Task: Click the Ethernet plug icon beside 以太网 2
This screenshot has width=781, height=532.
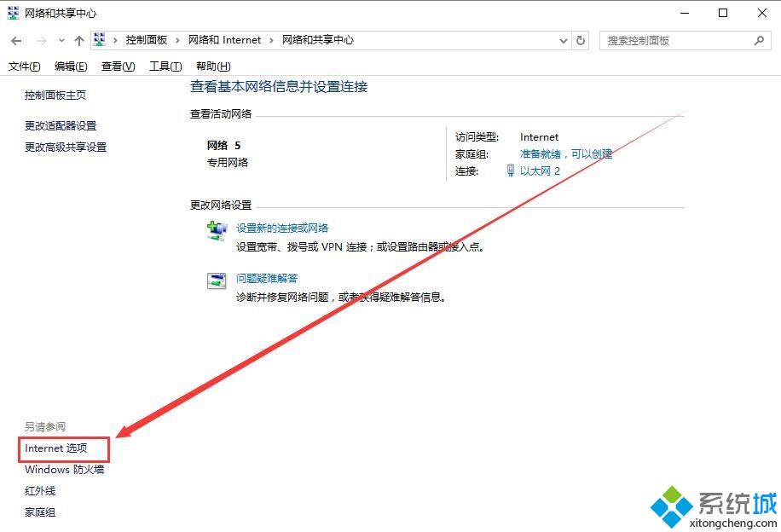Action: pyautogui.click(x=512, y=171)
